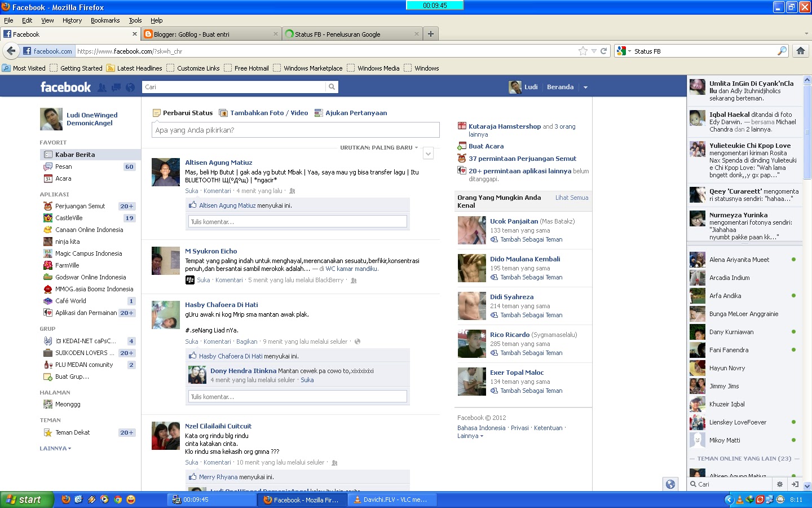Screen dimensions: 812x508
Task: Select Kabar Berita in the Favorit list
Action: [90, 155]
